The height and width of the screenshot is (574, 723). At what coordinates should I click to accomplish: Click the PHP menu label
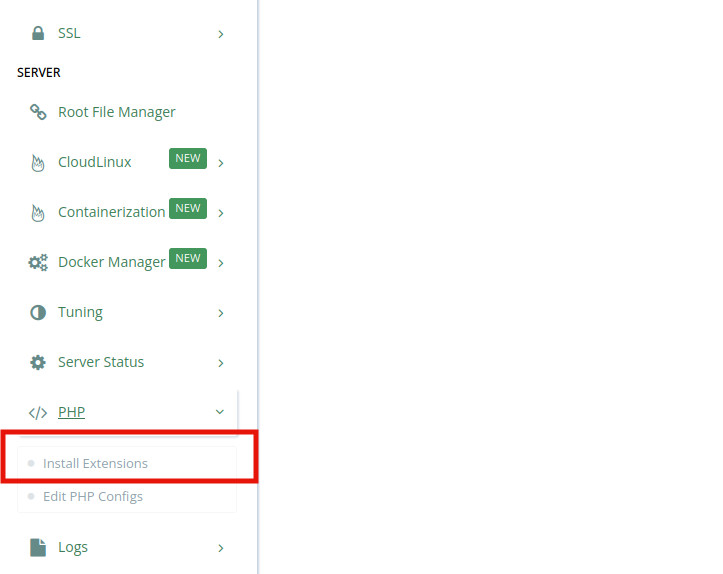[71, 412]
